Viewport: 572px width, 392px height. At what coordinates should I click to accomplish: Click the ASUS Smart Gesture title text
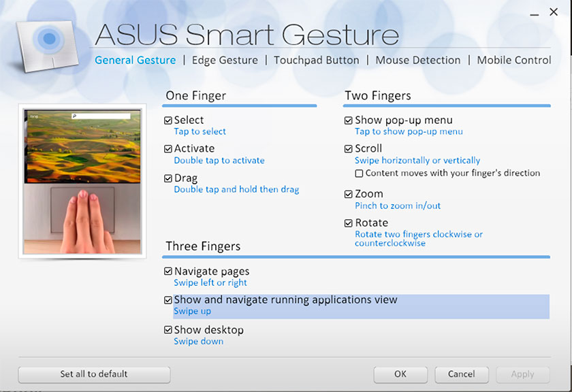click(247, 35)
